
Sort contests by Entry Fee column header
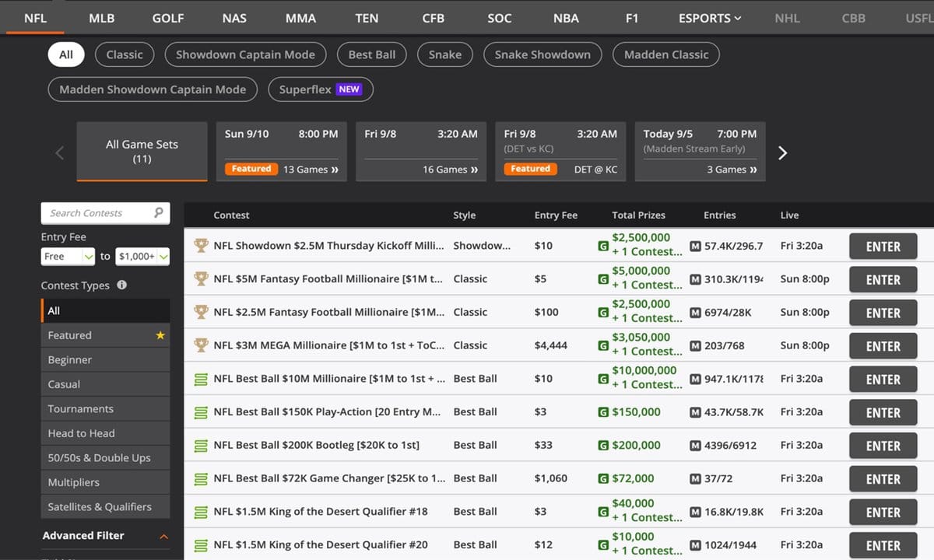556,215
